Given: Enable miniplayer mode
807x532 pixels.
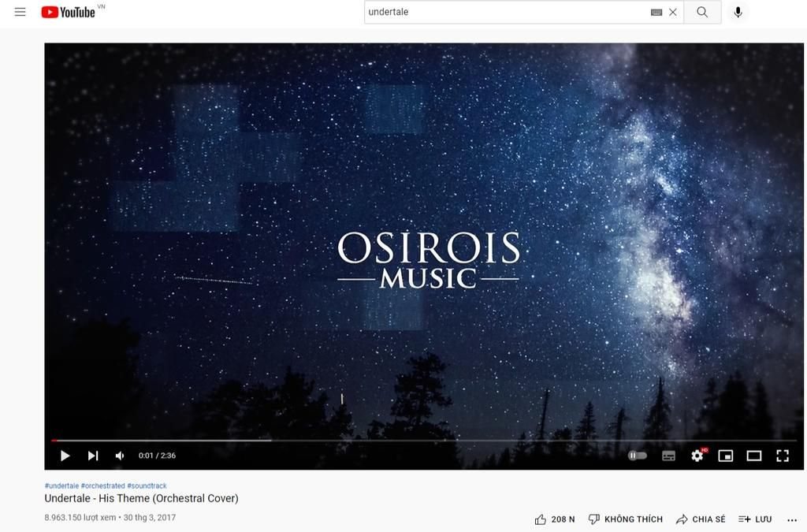Looking at the screenshot, I should click(x=726, y=456).
